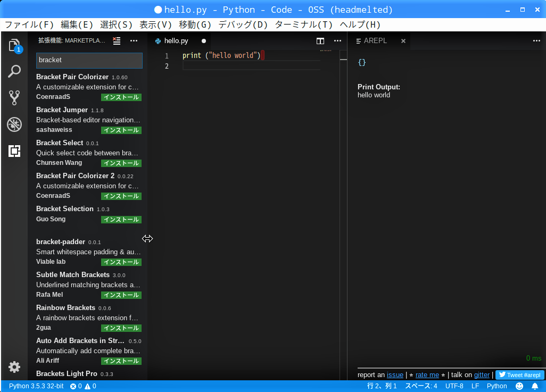The height and width of the screenshot is (392, 546).
Task: Open AREPL panel more actions menu
Action: point(536,41)
